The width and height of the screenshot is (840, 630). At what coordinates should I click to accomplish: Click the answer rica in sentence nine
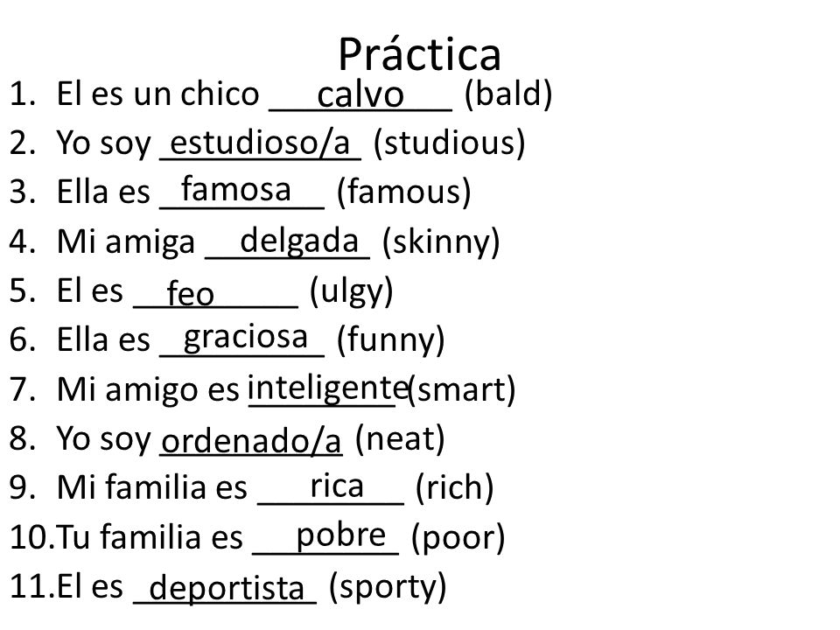[x=337, y=486]
